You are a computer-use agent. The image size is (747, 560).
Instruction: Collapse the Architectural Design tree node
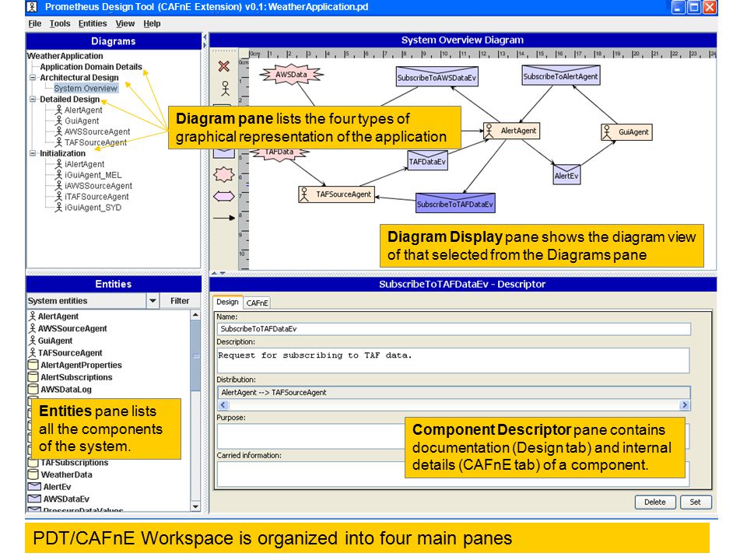[33, 77]
